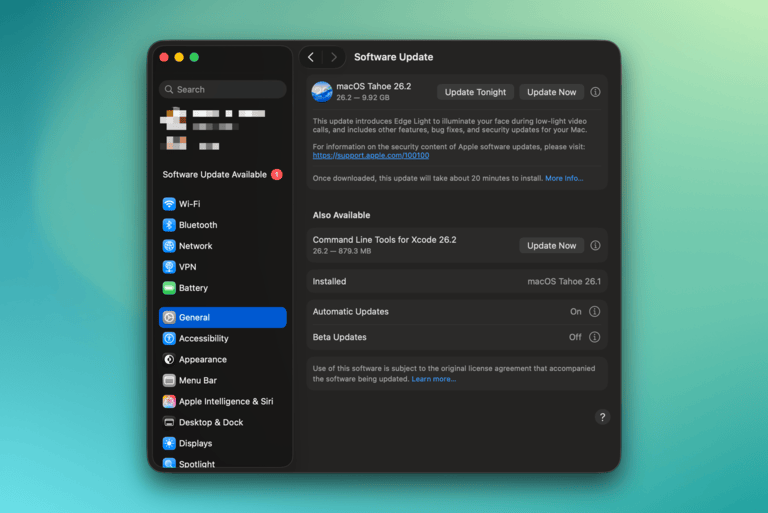Click the VPN icon in sidebar
The image size is (768, 513).
[169, 267]
